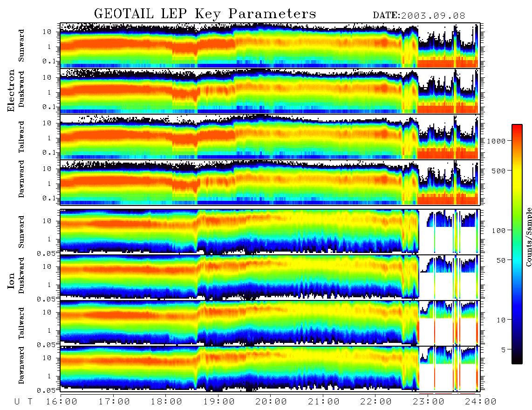Click the Electron Tailward spectrogram panel
Viewport: 532px width, 410px height.
point(270,137)
